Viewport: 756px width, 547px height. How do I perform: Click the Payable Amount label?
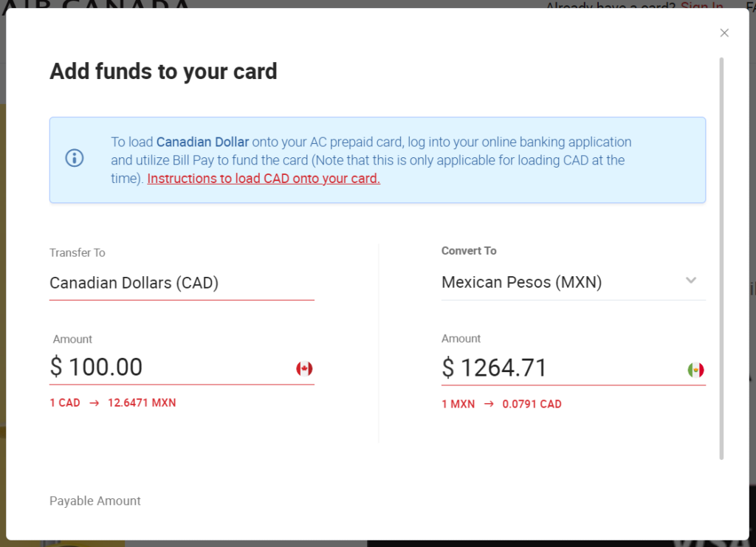[x=95, y=500]
